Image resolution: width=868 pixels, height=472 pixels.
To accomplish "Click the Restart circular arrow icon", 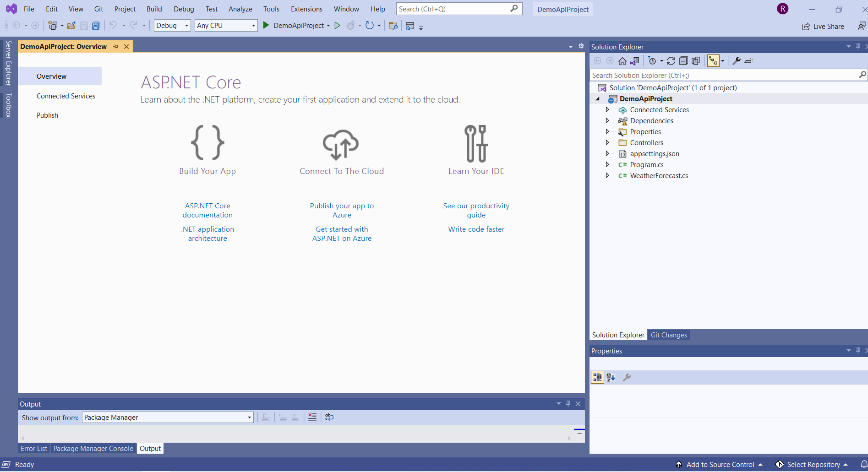I will point(370,26).
